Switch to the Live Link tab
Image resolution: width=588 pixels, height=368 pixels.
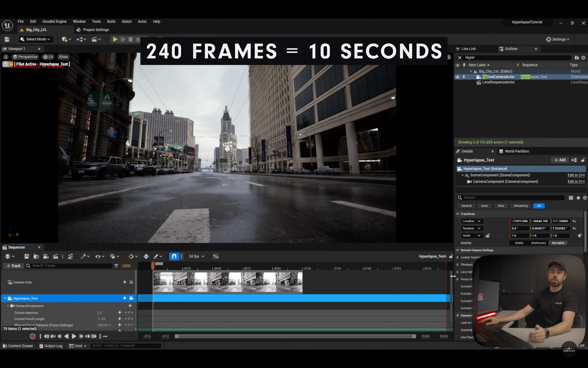tap(466, 49)
